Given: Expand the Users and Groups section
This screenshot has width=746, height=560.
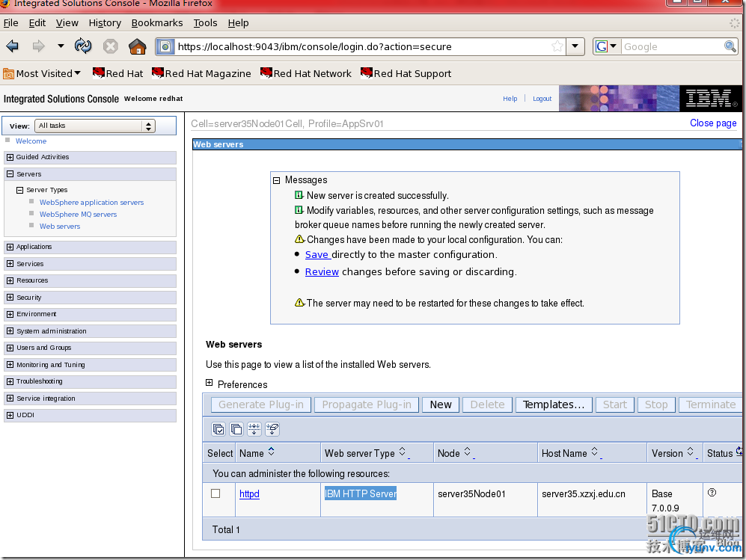Looking at the screenshot, I should tap(10, 348).
